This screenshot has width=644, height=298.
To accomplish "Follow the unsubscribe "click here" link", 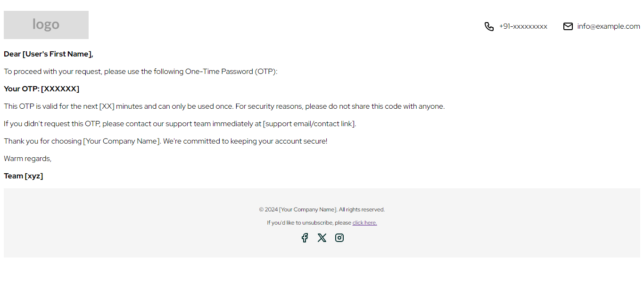I will pyautogui.click(x=364, y=223).
